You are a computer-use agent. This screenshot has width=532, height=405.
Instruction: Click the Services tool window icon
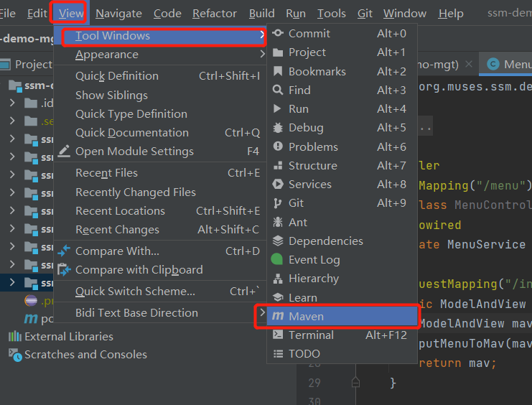[278, 185]
